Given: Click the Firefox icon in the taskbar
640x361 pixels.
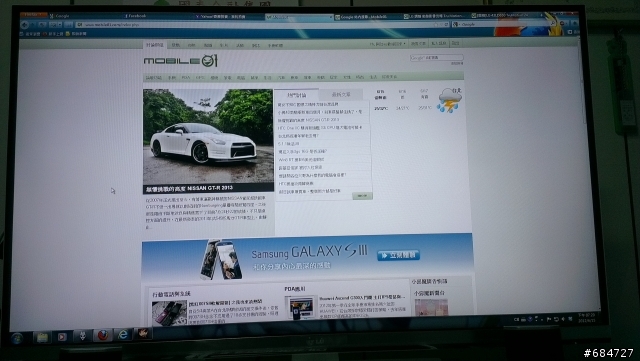Looking at the screenshot, I should (102, 336).
